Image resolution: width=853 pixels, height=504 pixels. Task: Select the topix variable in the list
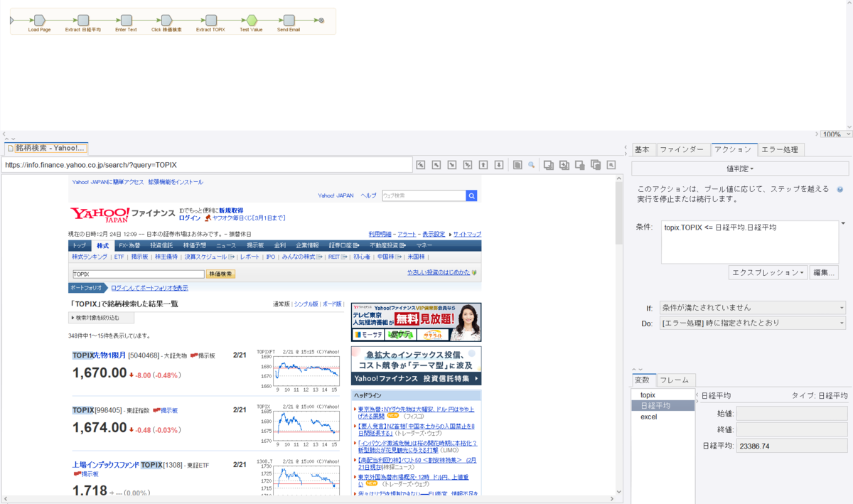pyautogui.click(x=662, y=395)
